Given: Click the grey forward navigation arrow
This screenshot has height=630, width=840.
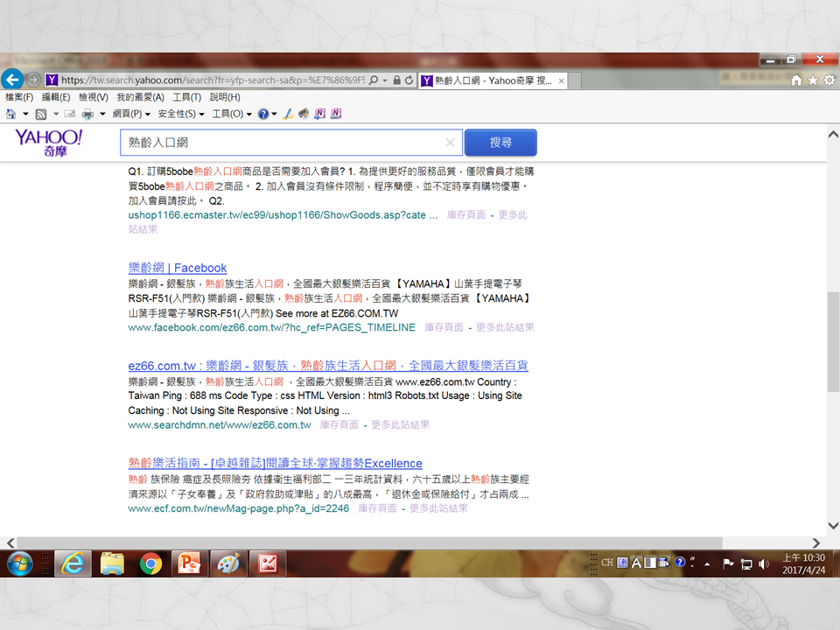Looking at the screenshot, I should [33, 80].
